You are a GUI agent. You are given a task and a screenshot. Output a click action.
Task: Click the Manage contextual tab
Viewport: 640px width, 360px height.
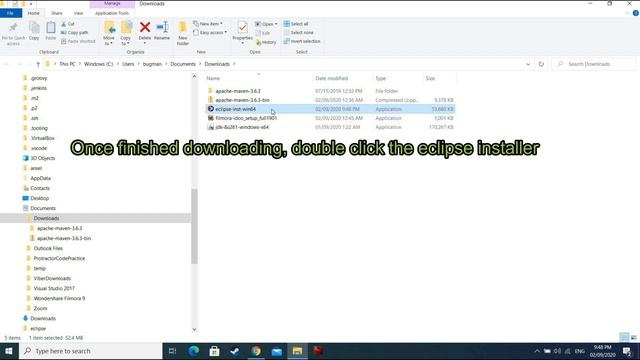click(112, 4)
